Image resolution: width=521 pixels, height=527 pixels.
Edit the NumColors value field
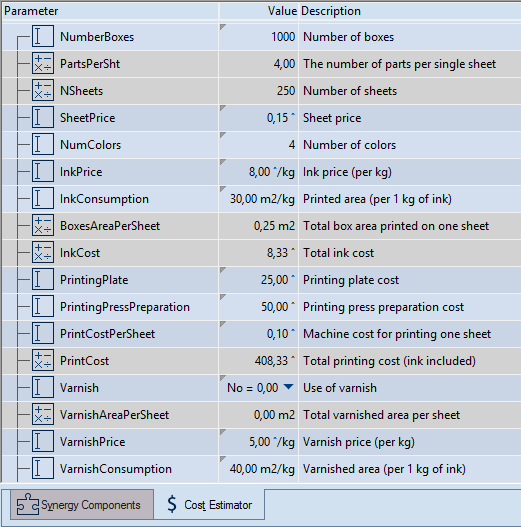coord(258,145)
